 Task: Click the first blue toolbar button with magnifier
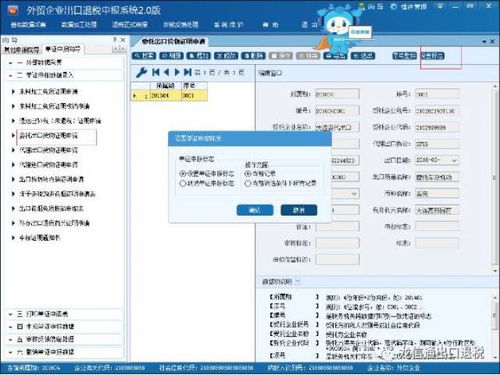pos(144,56)
